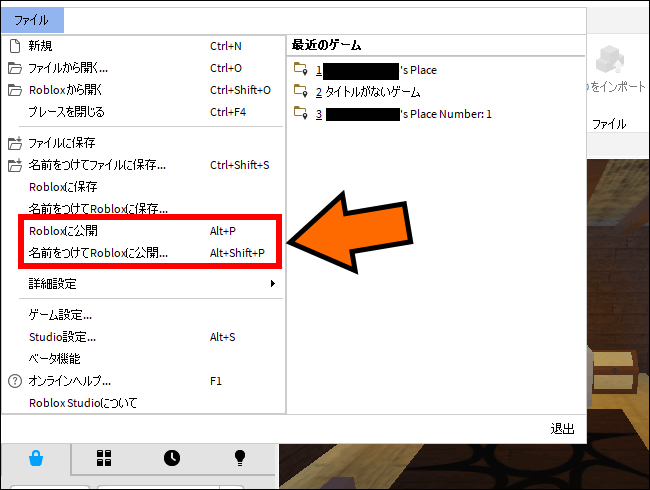Open the Toolbox creations lightbulb tab

click(x=240, y=458)
